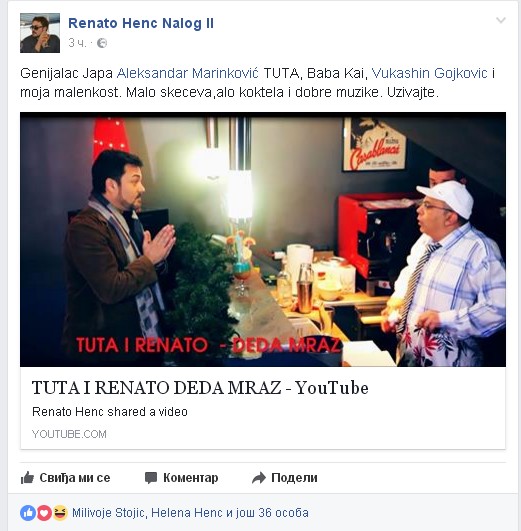The width and height of the screenshot is (521, 531).
Task: Open Milivoje Stojic in the reactions list
Action: pos(109,513)
